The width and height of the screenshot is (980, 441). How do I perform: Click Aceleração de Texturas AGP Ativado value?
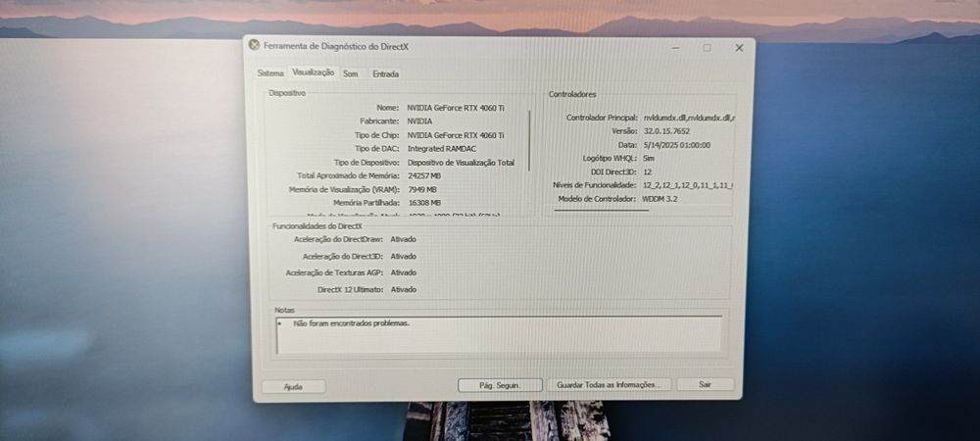[x=403, y=273]
